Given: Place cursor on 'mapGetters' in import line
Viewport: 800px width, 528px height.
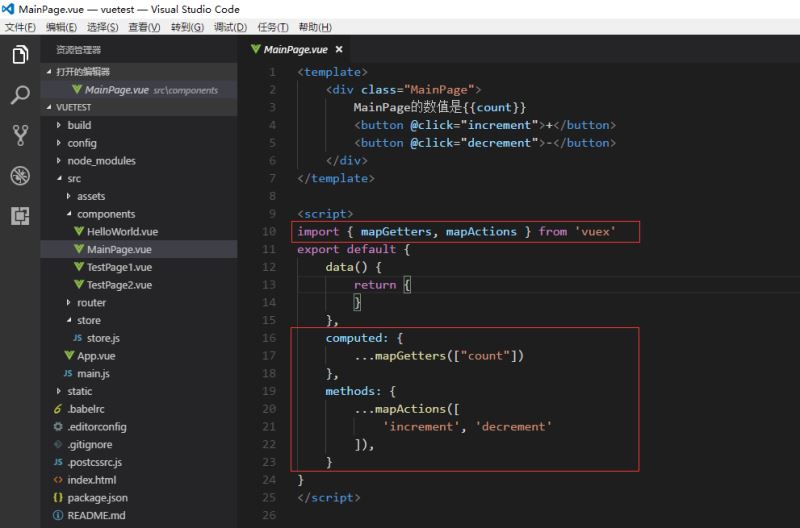Looking at the screenshot, I should (396, 232).
